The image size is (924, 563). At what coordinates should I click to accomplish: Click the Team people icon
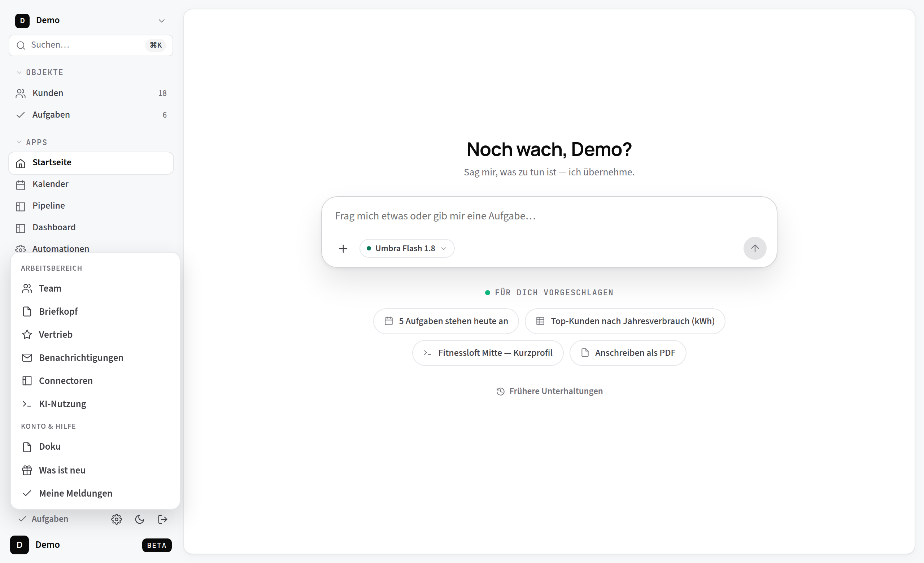pos(27,289)
